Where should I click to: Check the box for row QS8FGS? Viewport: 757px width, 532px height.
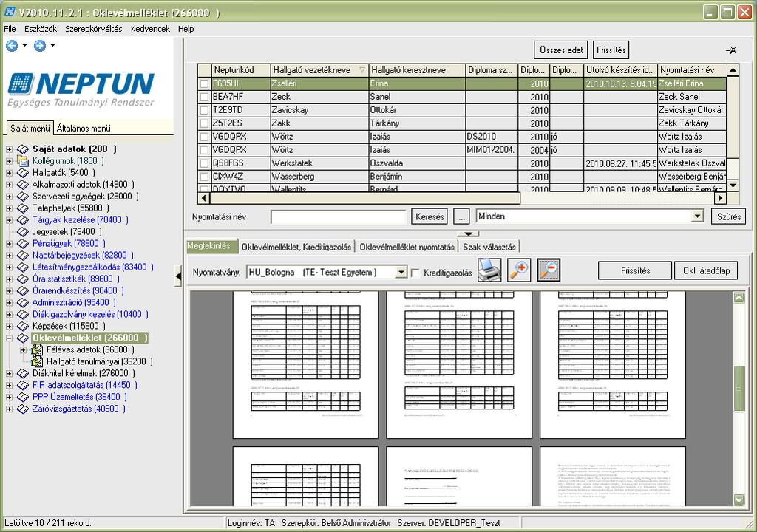[205, 163]
